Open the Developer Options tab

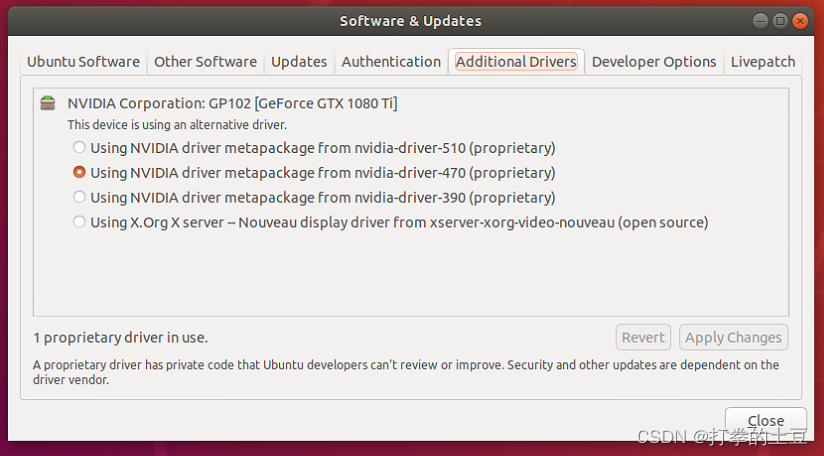tap(654, 62)
